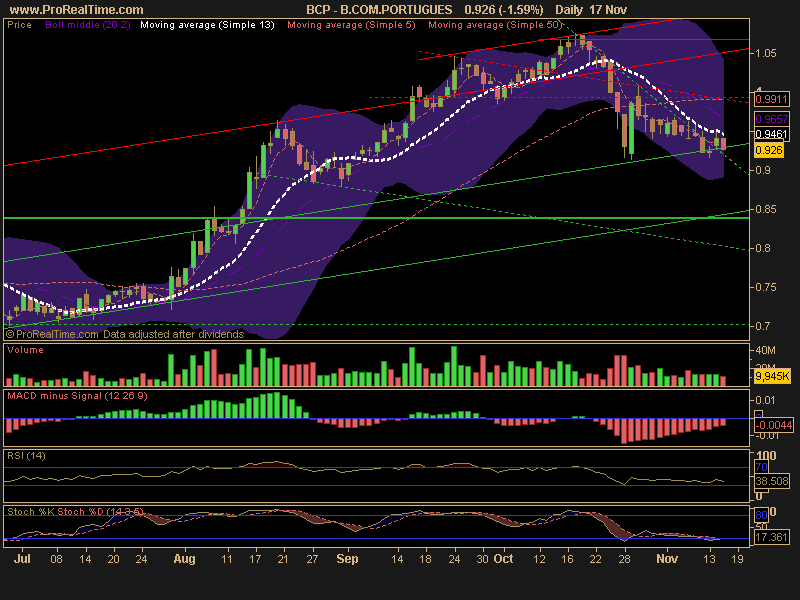The width and height of the screenshot is (800, 600).
Task: Click the 0.9461 moving average tag
Action: point(771,134)
